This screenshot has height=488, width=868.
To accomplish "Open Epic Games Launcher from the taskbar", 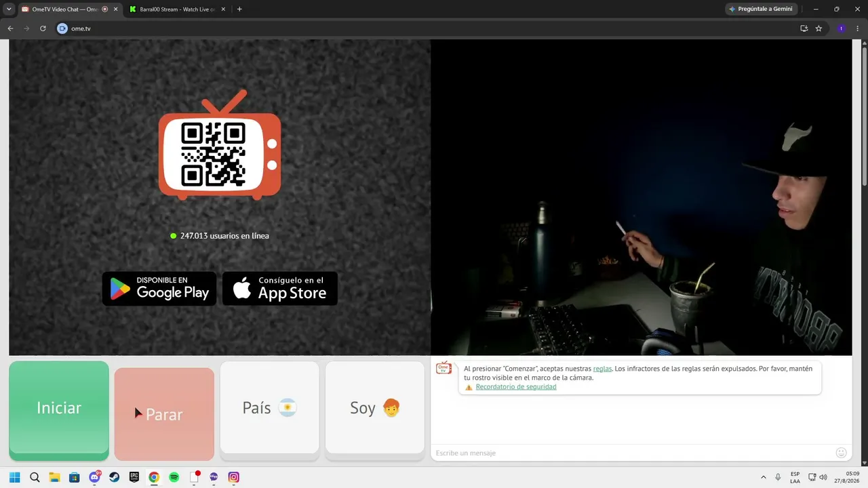I will click(134, 477).
